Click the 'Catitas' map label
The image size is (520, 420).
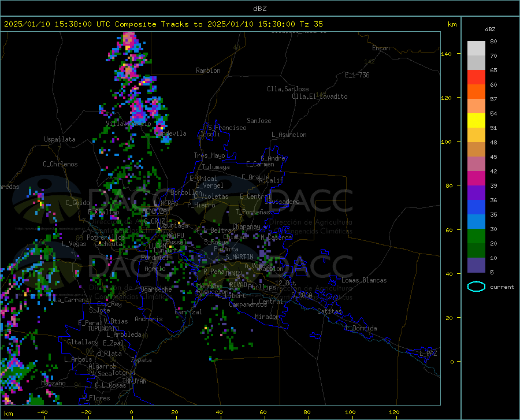(x=330, y=311)
